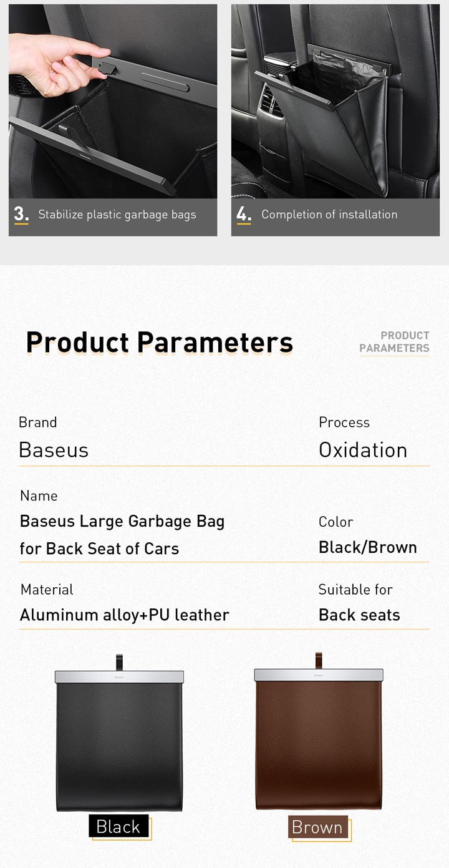The height and width of the screenshot is (868, 449).
Task: Click the brown garbage bag product image
Action: coord(319,731)
